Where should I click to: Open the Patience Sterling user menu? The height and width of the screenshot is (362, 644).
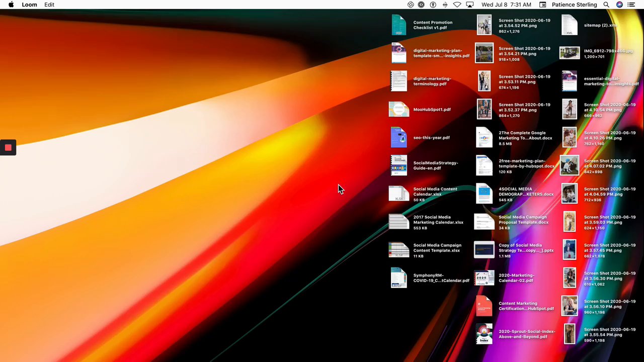tap(574, 5)
